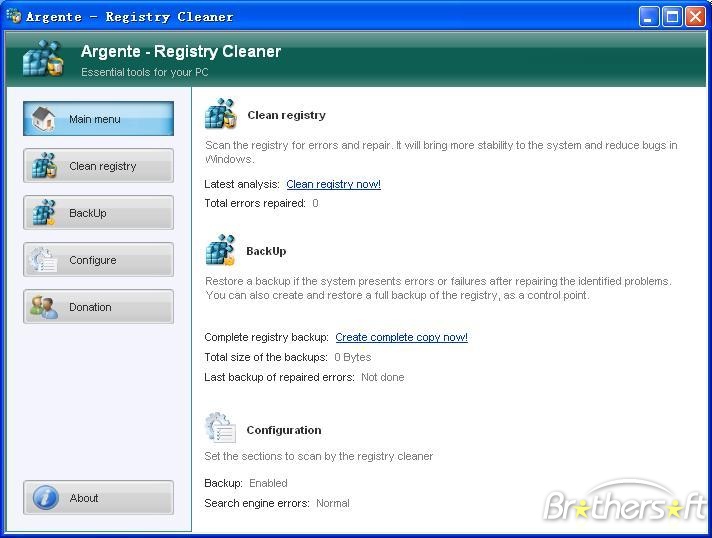This screenshot has height=538, width=712.
Task: Select the 'BackUp' section heading in content
Action: (x=266, y=251)
